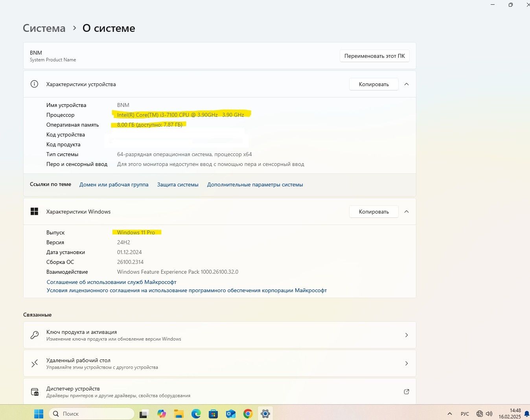Copy device specifications with Копировать

pyautogui.click(x=374, y=84)
